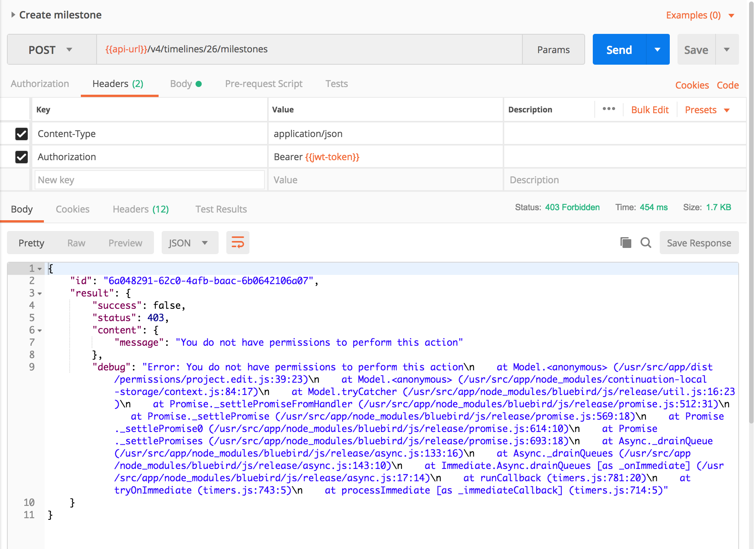Click the New key input field
The height and width of the screenshot is (549, 756).
[149, 180]
